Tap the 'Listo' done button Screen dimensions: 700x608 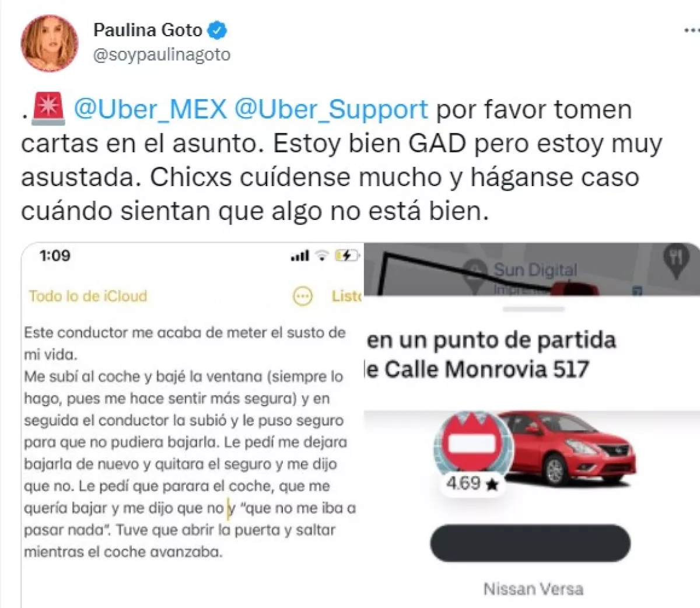coord(346,296)
